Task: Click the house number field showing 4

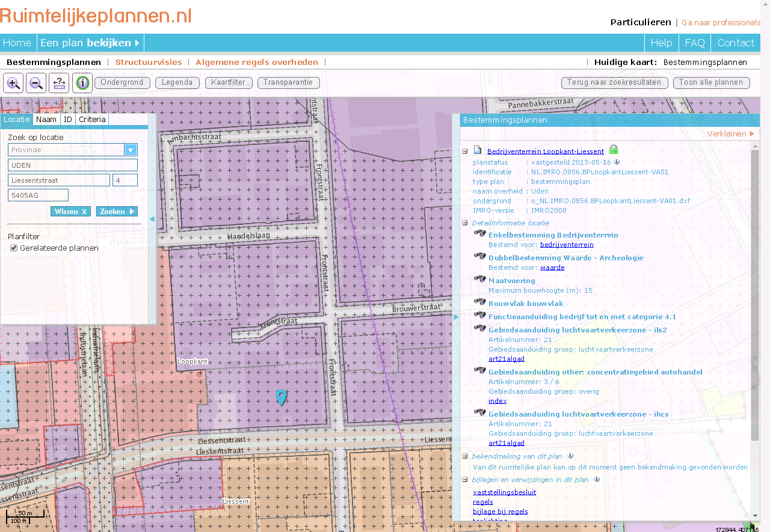Action: [x=125, y=180]
